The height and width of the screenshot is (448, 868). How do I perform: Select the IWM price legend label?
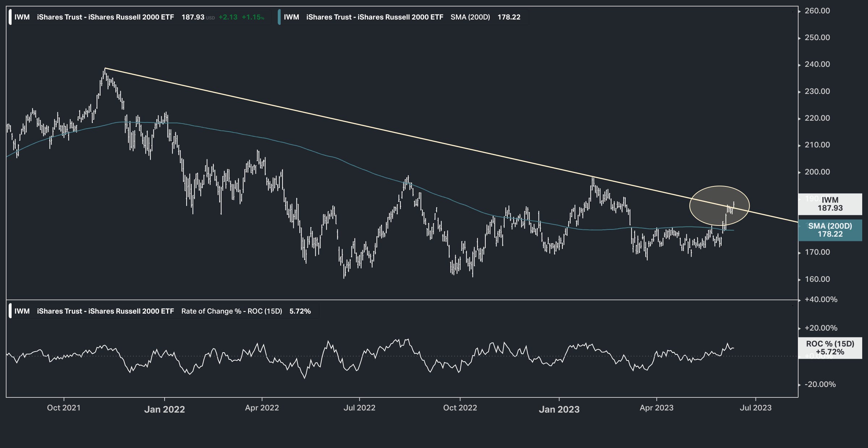coord(22,17)
